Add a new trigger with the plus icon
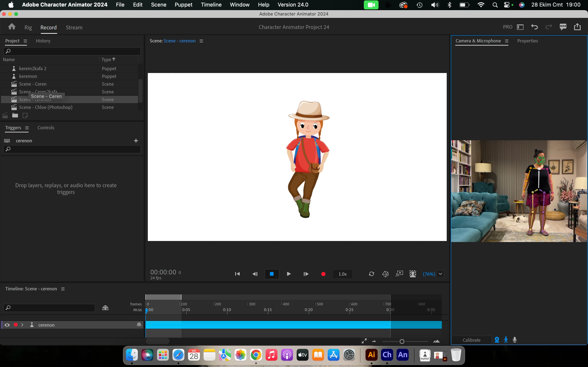Image resolution: width=588 pixels, height=367 pixels. [136, 141]
